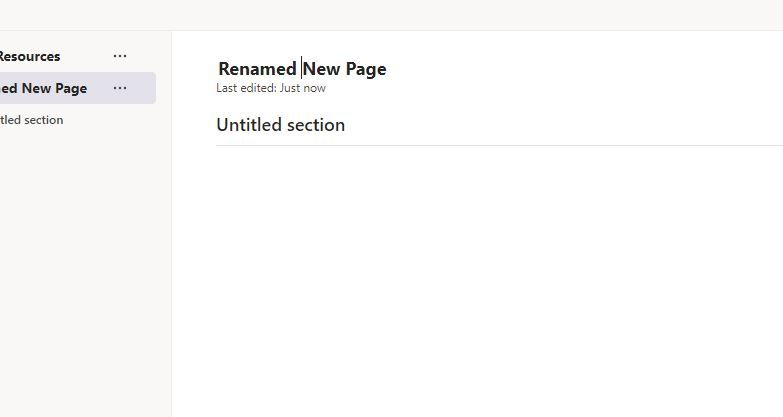Click the Last edited label under the title

(246, 88)
